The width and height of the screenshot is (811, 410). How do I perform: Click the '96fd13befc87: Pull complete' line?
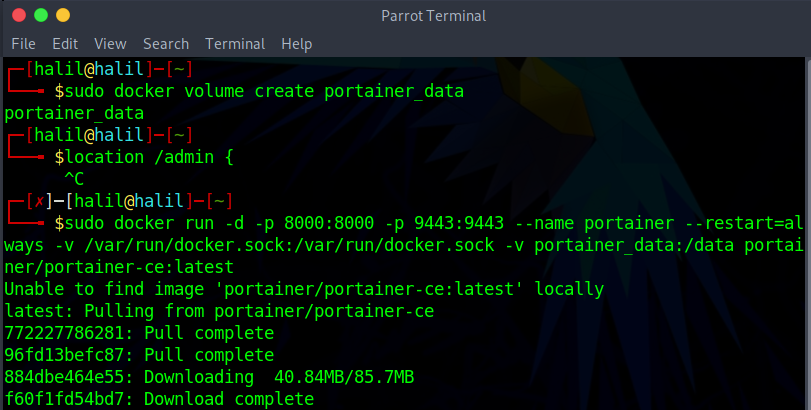[x=139, y=355]
